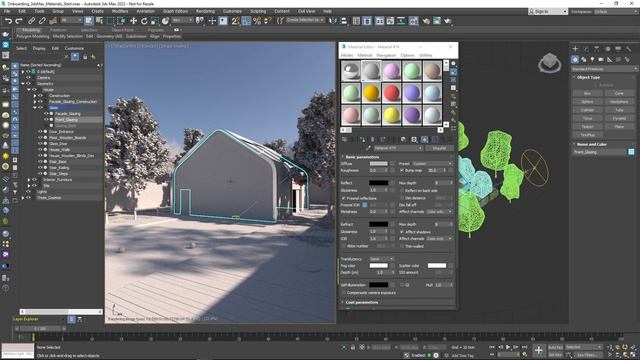
Task: Hide the Facade_Glazing object via eye icon
Action: tap(46, 113)
